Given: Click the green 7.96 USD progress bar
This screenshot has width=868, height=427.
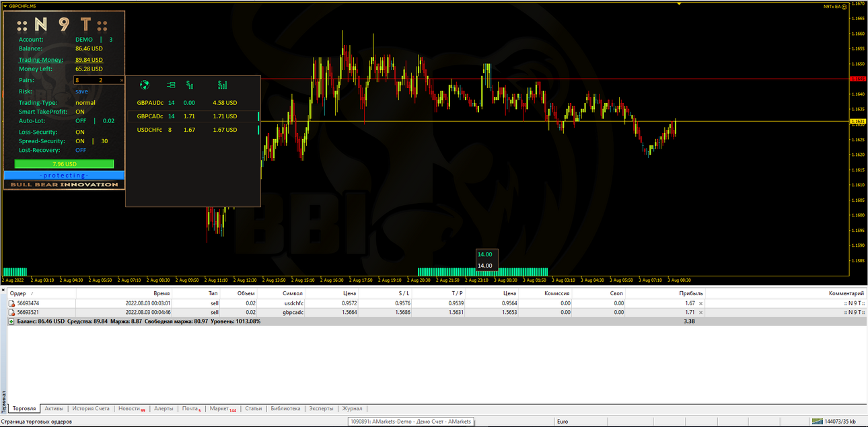Looking at the screenshot, I should (x=64, y=164).
